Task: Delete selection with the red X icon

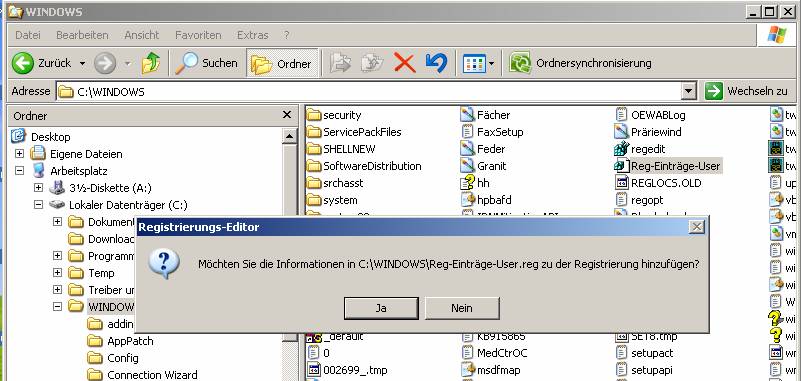Action: point(405,63)
